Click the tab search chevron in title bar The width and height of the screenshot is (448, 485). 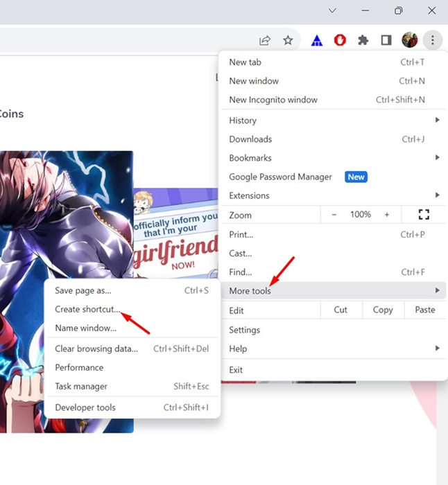click(332, 11)
